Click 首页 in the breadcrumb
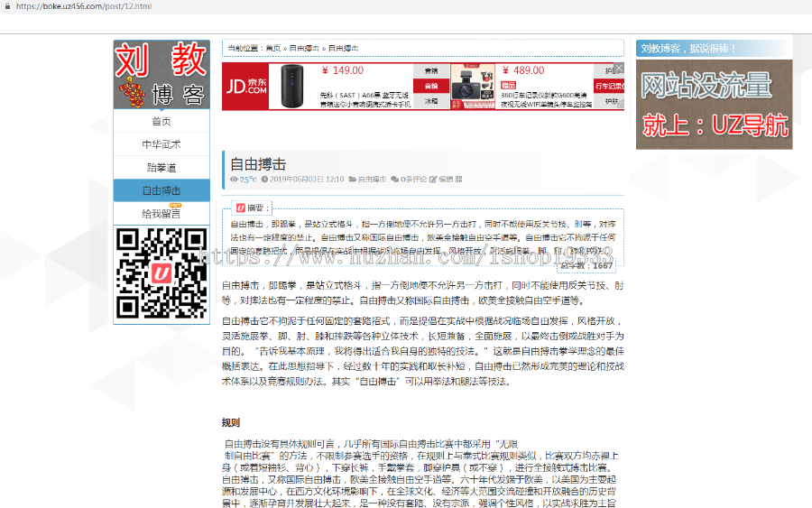 272,48
